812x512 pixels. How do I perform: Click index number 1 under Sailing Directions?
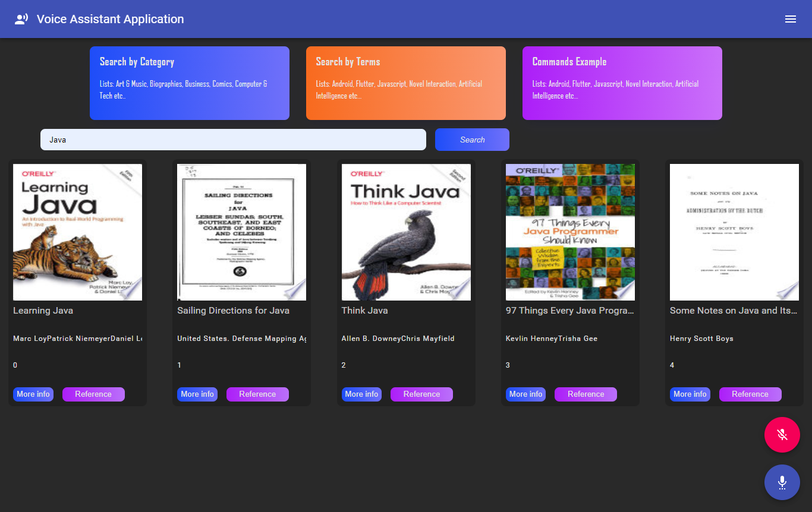(x=179, y=365)
